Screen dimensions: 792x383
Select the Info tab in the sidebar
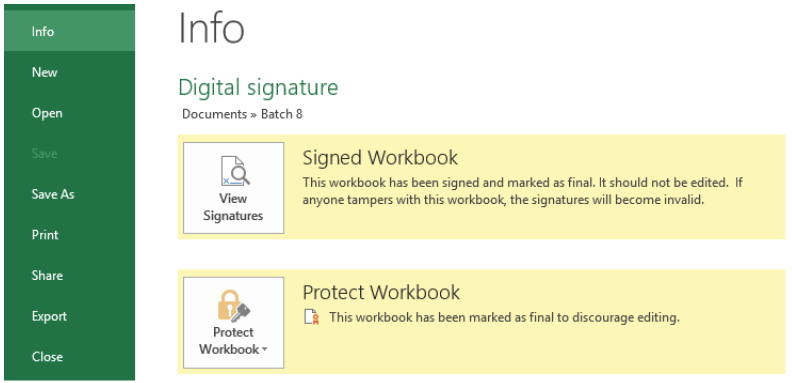click(x=69, y=31)
